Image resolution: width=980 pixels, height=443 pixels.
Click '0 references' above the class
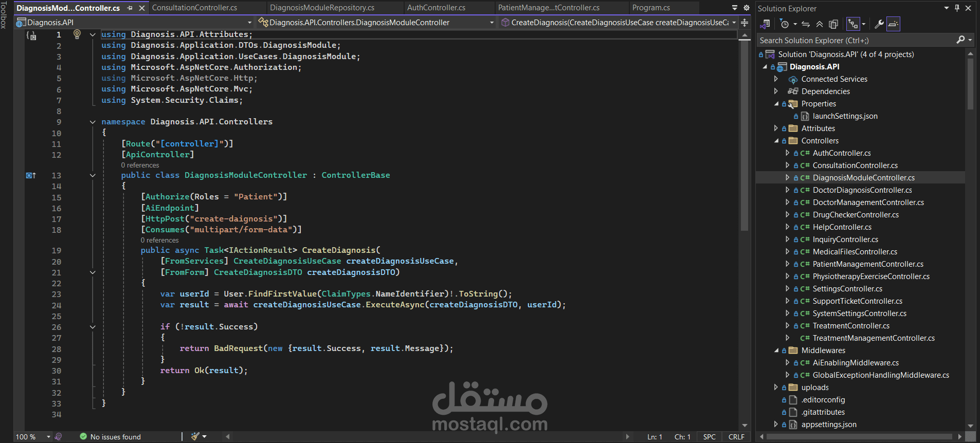coord(140,165)
